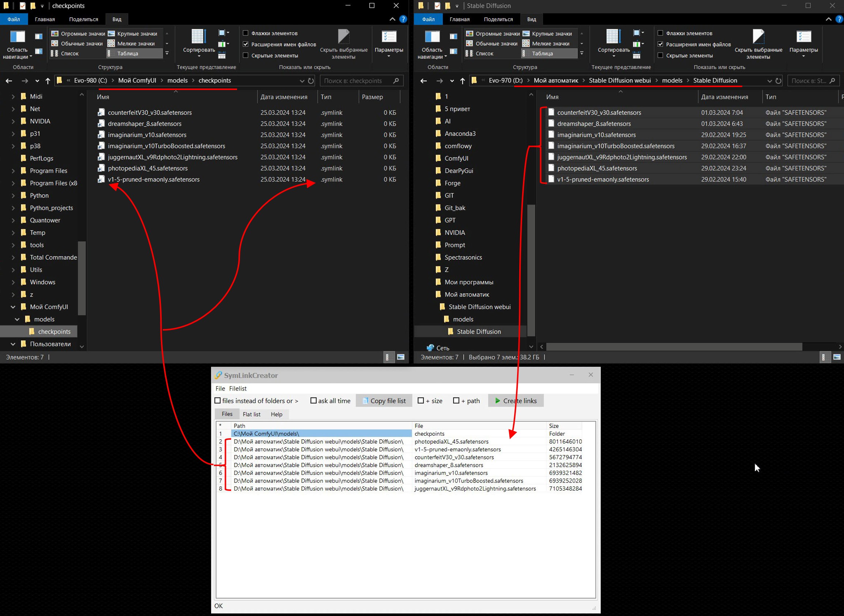844x616 pixels.
Task: Click the navigation back arrow in left panel
Action: (x=8, y=80)
